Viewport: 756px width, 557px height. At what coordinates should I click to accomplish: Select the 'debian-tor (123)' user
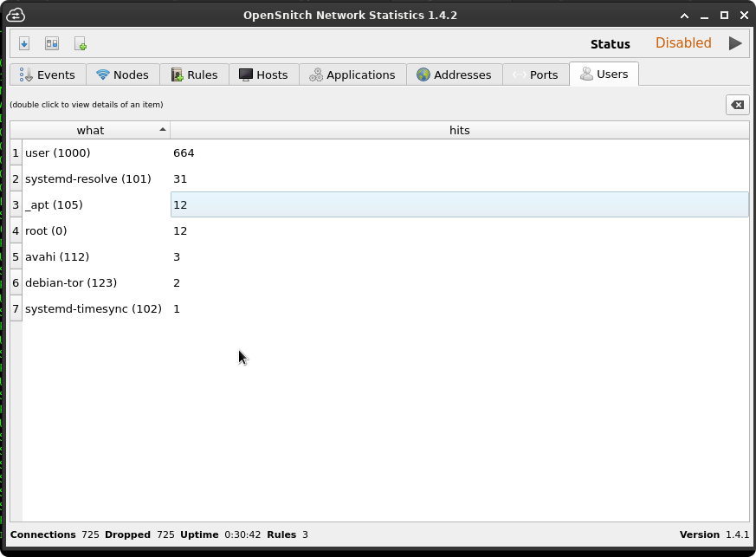point(96,283)
